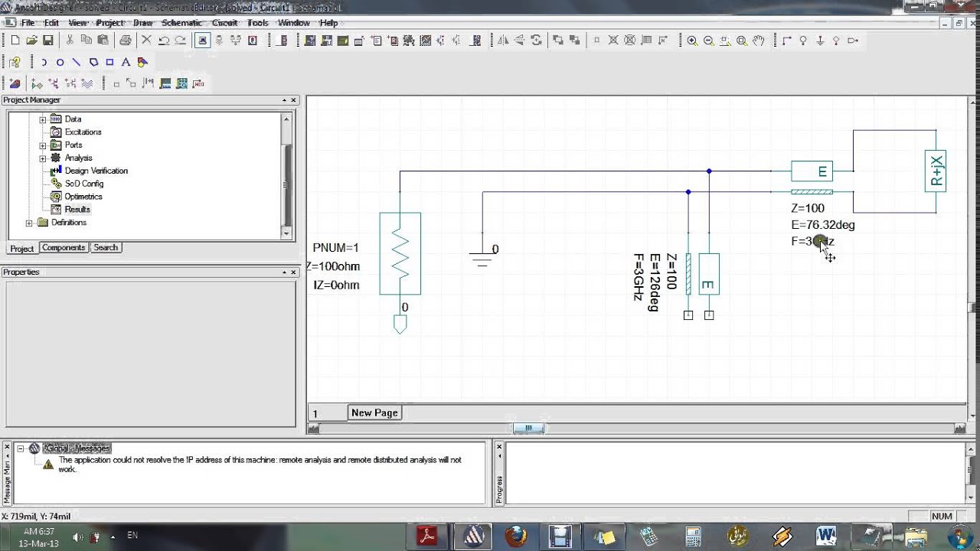Select Excitations in the project tree
Screen dimensions: 980x551
[x=83, y=132]
